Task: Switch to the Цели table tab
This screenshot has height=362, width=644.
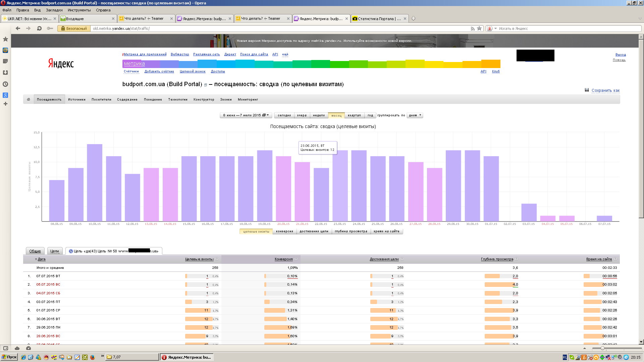Action: 55,251
